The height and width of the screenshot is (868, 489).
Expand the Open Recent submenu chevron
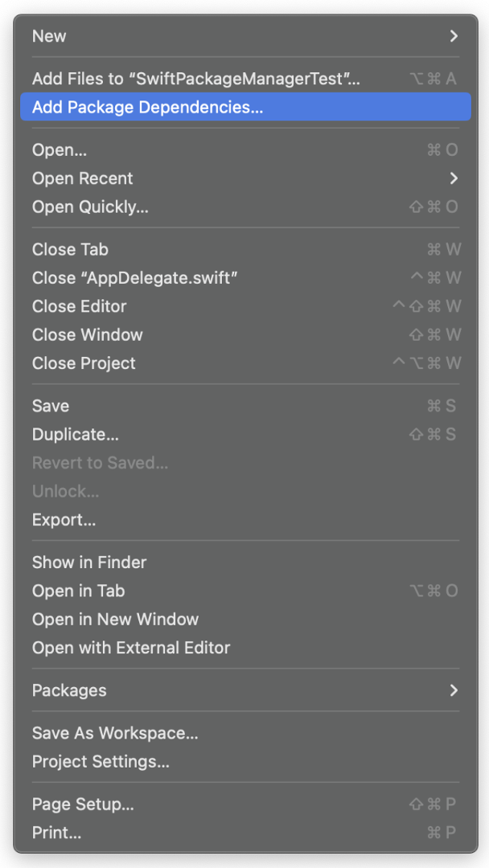[454, 178]
